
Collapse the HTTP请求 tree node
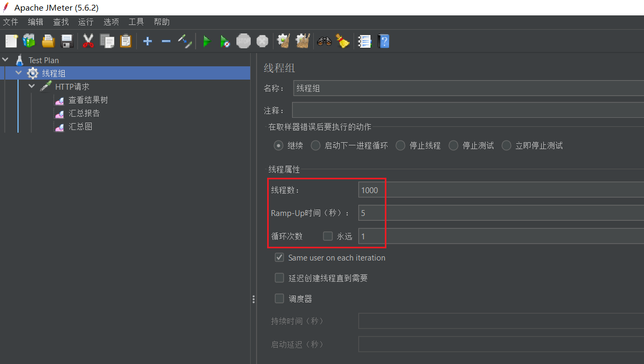(x=31, y=86)
